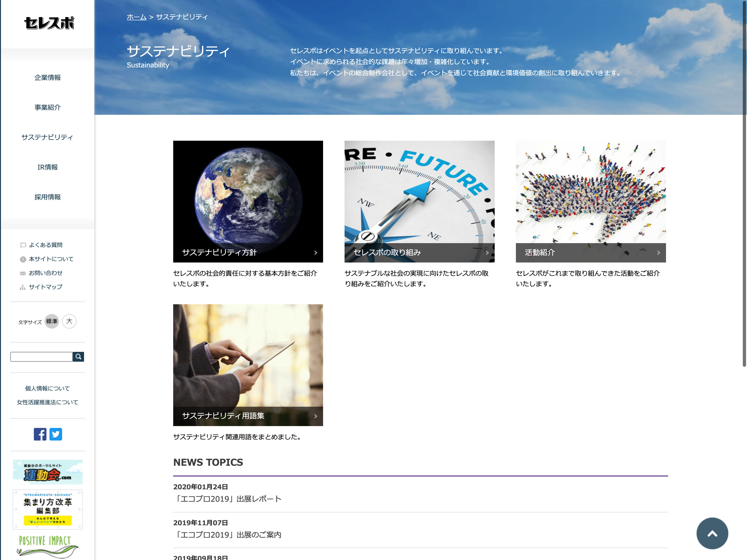Click chevron on サステナビリティ方針 card
This screenshot has height=560, width=747.
click(x=315, y=253)
